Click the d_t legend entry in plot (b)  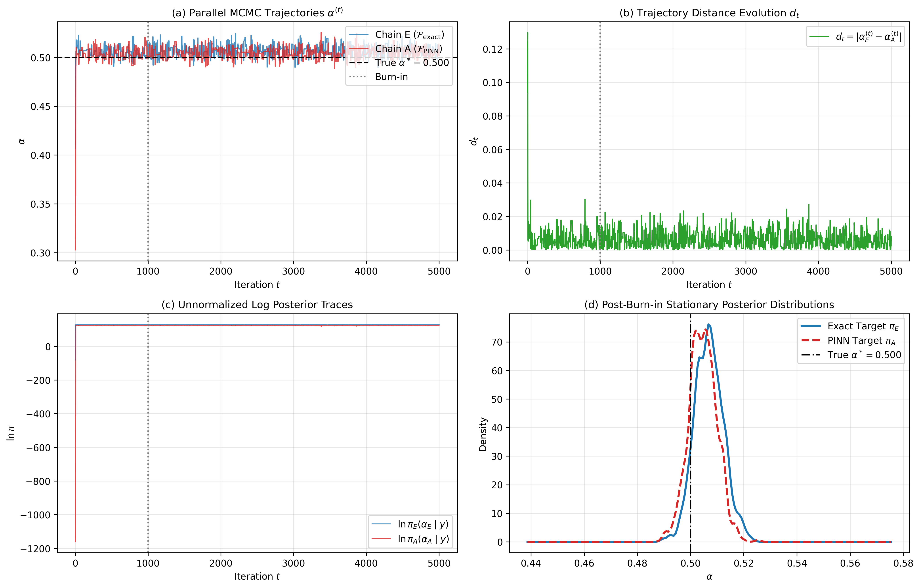point(855,37)
